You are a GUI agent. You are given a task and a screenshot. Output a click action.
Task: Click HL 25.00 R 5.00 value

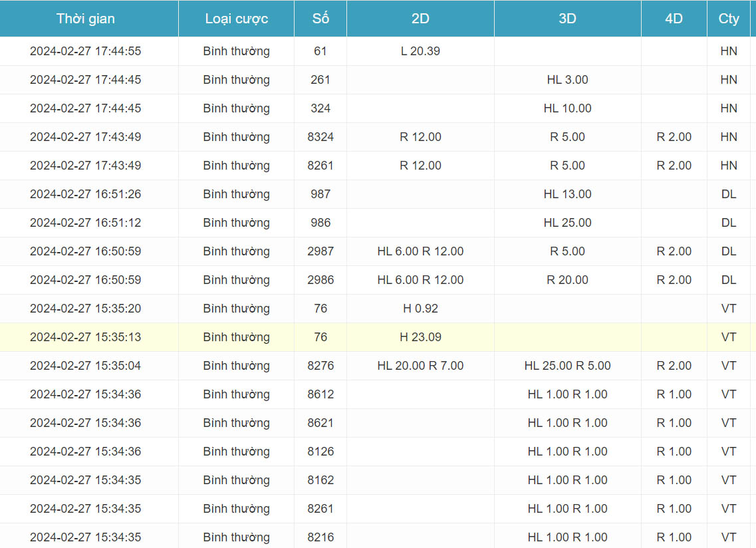pos(567,366)
